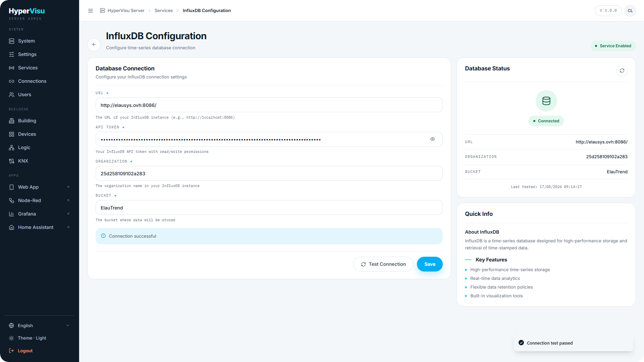Click the API Token password field
The height and width of the screenshot is (362, 644).
269,139
